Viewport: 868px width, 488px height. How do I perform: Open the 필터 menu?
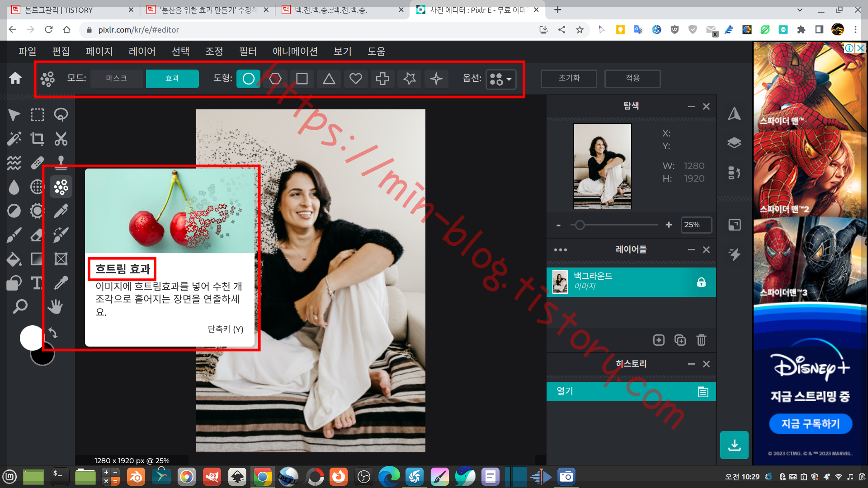(x=248, y=52)
